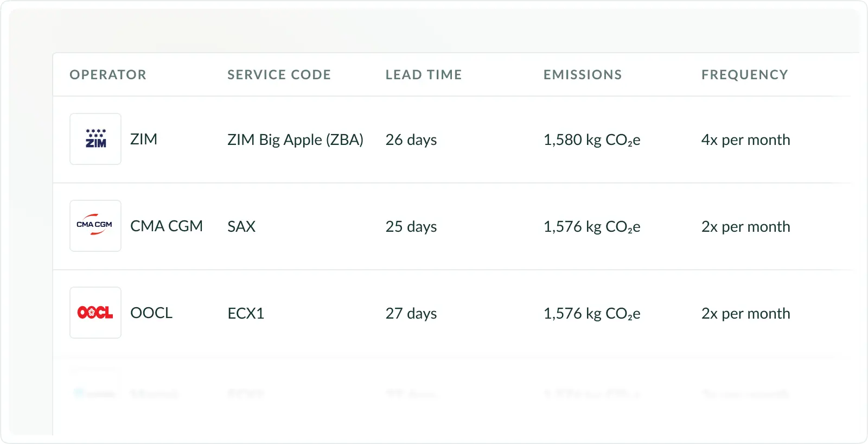The image size is (868, 444).
Task: Click the 26 days lead time
Action: tap(411, 140)
